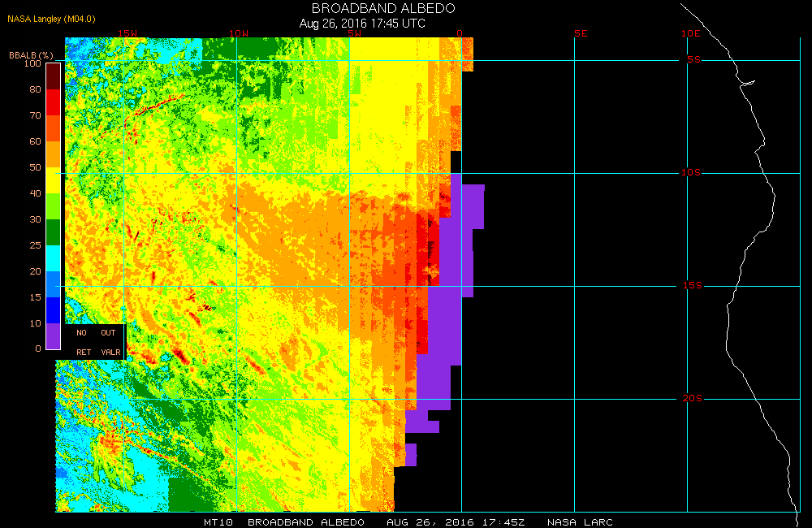Select the purple 0-10 legend swatch
This screenshot has height=528, width=812.
[x=54, y=335]
